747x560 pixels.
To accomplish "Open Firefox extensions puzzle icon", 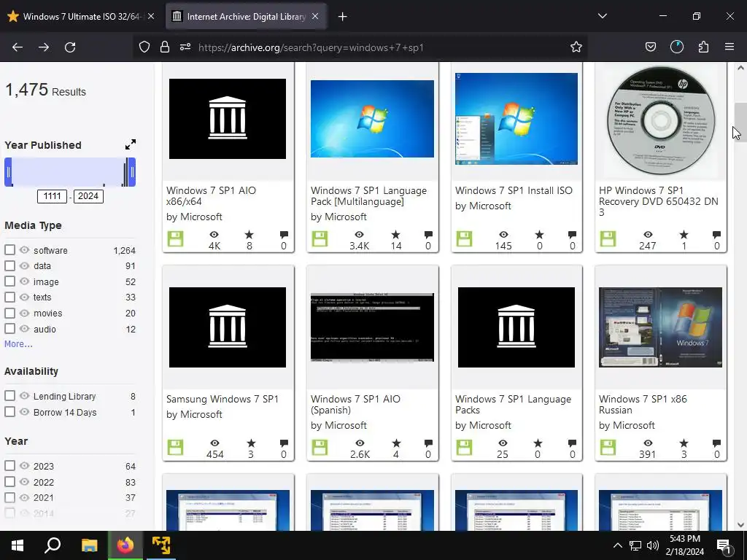I will 703,47.
